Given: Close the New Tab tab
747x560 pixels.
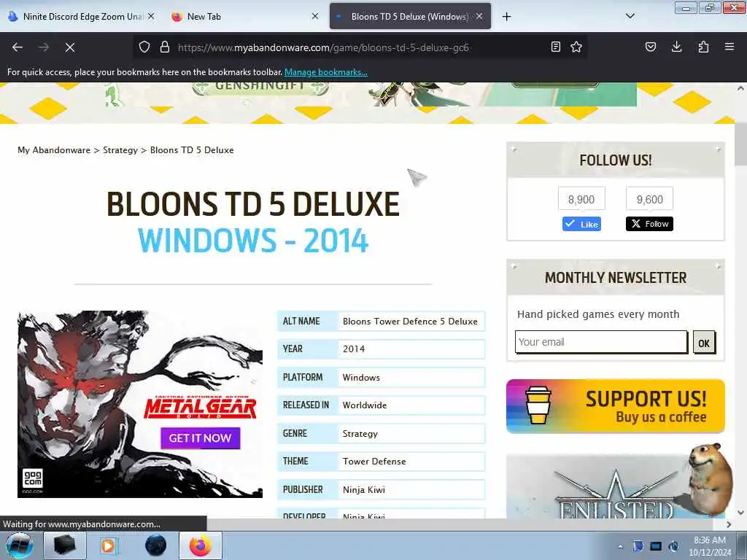Looking at the screenshot, I should [315, 16].
